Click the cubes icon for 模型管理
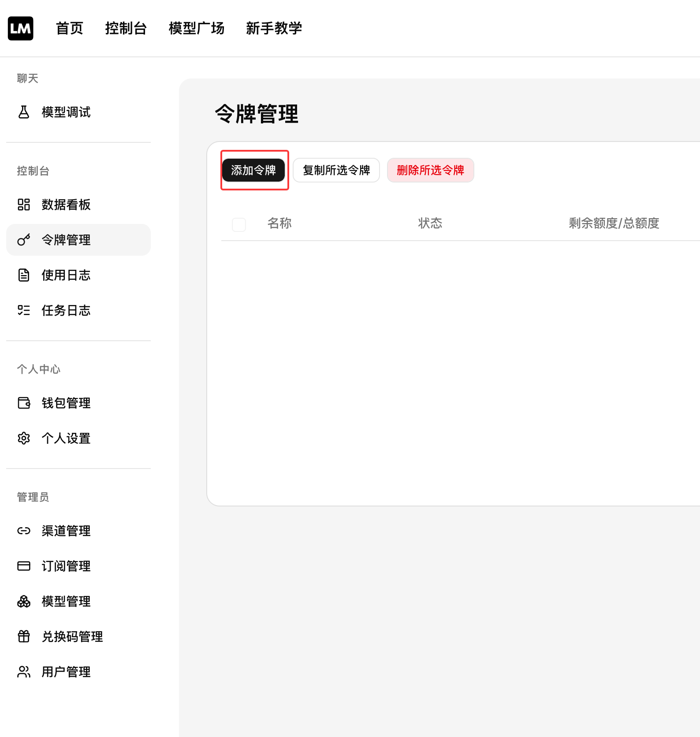 pos(24,601)
